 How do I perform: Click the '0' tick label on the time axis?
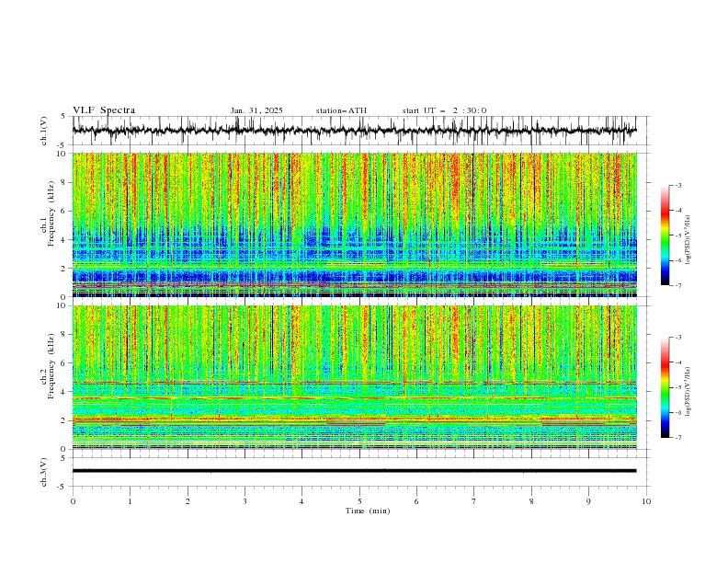[x=73, y=501]
